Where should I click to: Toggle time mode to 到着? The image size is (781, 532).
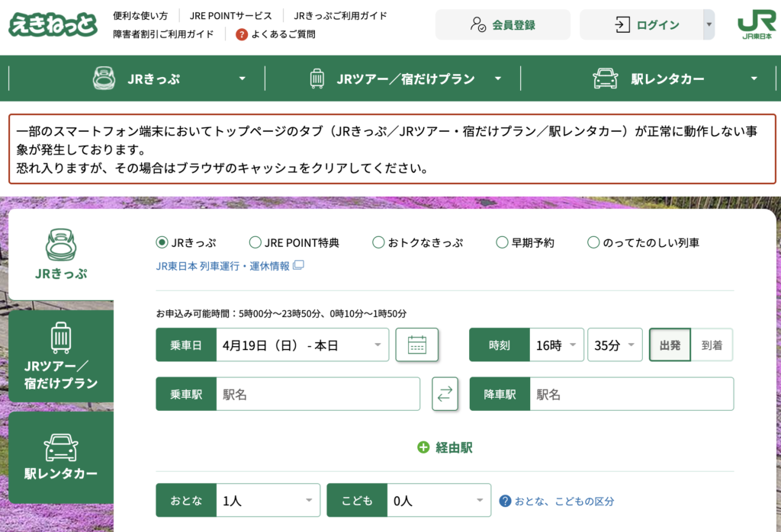[712, 345]
